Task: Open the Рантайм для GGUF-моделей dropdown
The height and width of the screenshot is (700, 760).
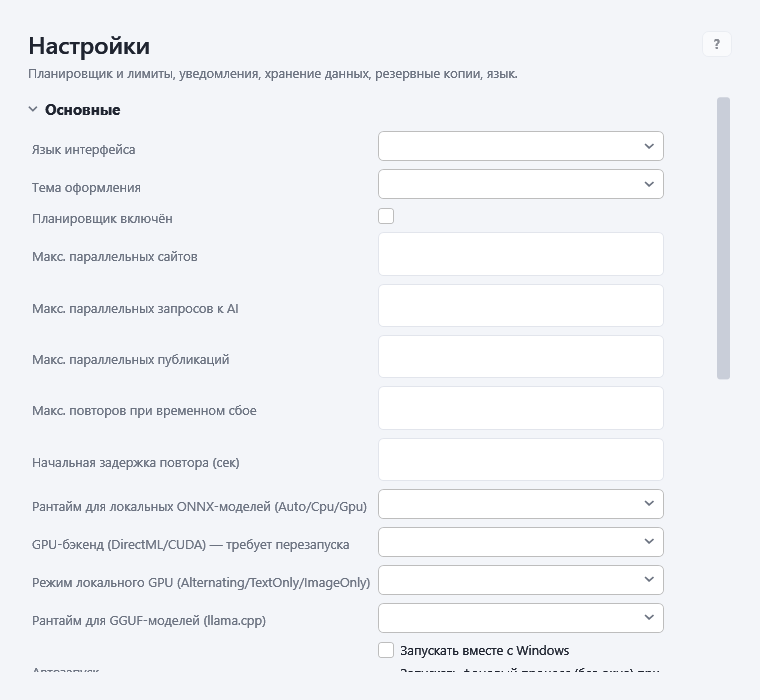Action: [521, 618]
